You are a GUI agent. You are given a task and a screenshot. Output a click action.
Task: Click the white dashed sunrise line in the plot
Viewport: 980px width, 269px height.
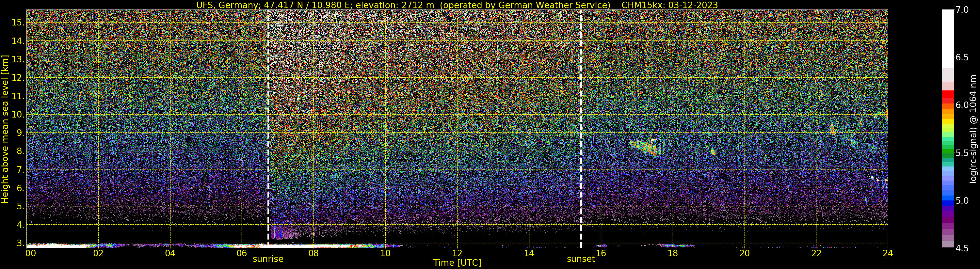point(268,129)
